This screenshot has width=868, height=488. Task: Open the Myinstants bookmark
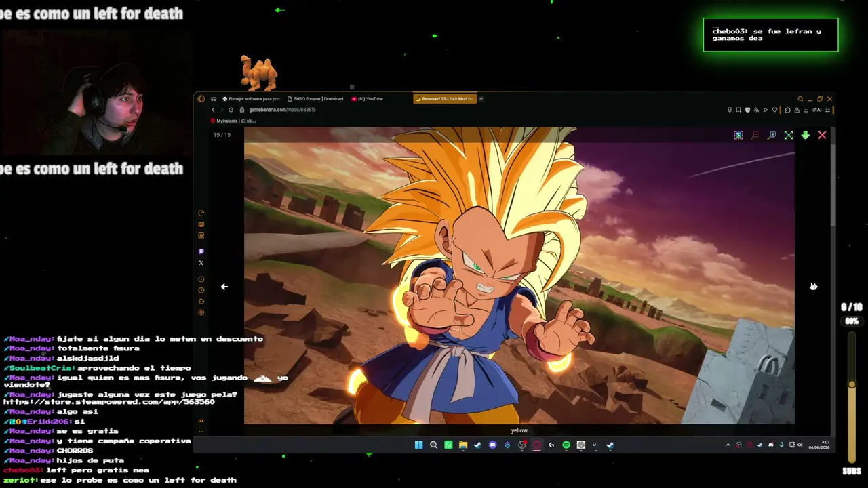click(233, 121)
